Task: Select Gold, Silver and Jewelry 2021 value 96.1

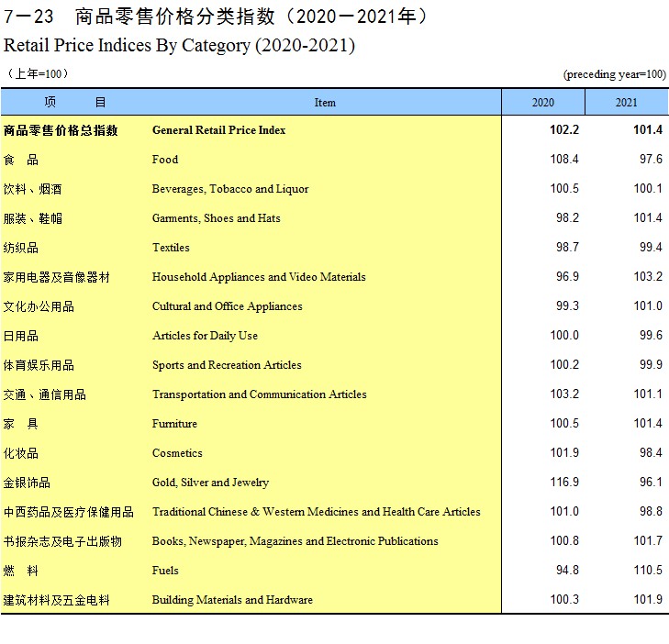Action: [651, 483]
